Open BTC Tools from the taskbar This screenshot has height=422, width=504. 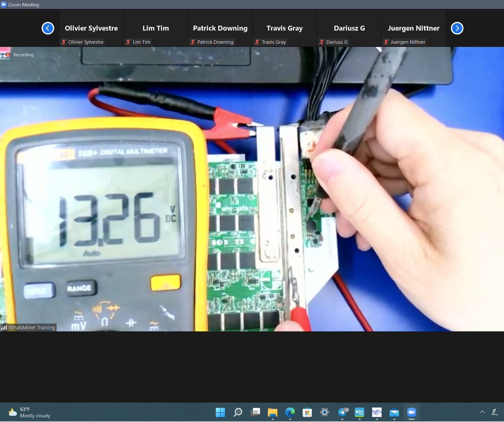[359, 412]
